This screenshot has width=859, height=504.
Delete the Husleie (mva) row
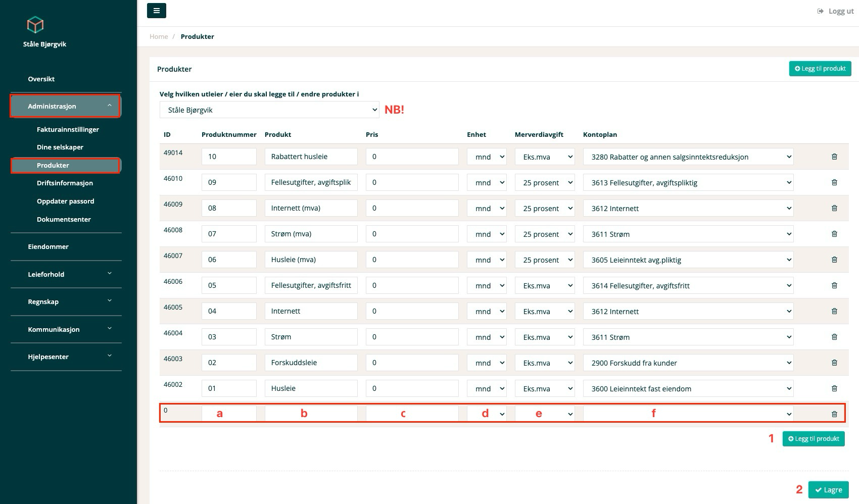click(x=834, y=260)
